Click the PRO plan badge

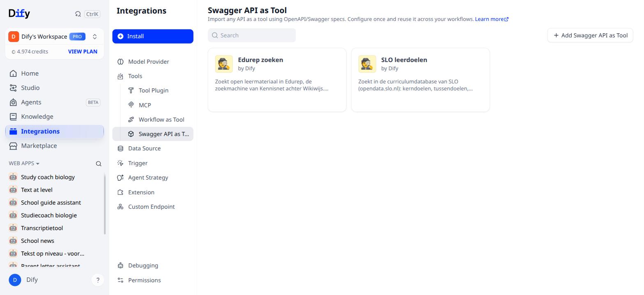point(77,37)
